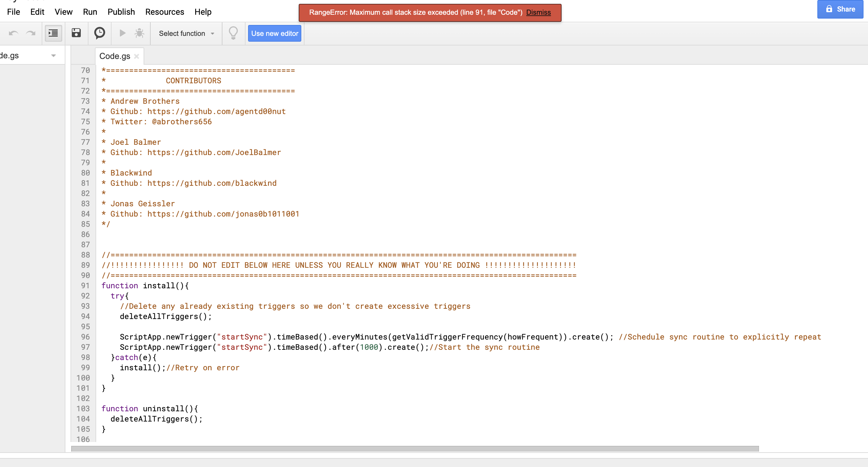
Task: Dismiss the RangeError notification
Action: pyautogui.click(x=538, y=12)
